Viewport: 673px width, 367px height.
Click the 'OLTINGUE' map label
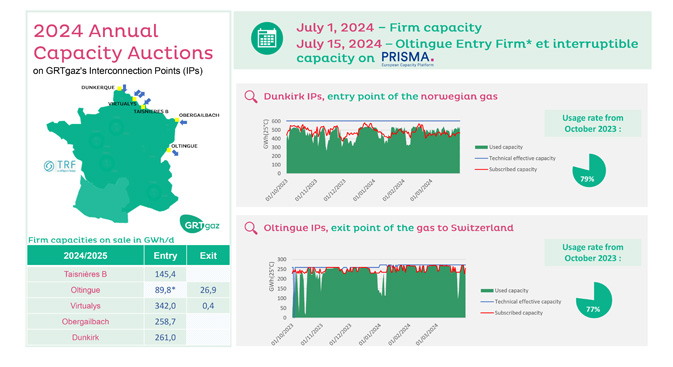(x=185, y=146)
